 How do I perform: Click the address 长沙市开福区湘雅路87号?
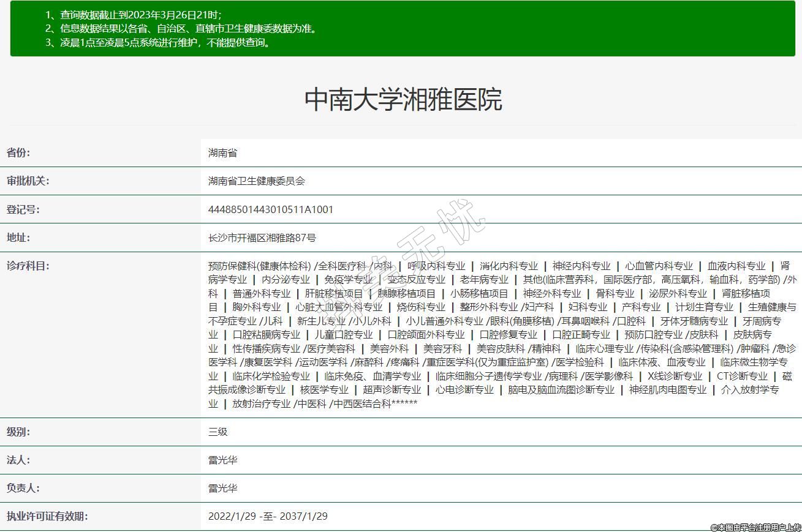click(x=262, y=238)
